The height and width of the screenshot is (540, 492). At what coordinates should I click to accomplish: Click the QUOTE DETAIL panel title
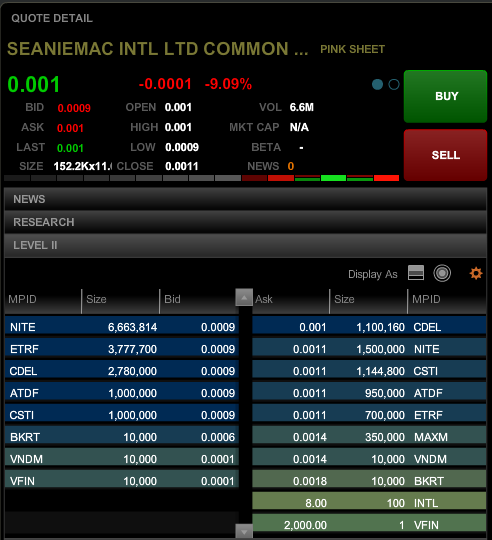tap(52, 18)
